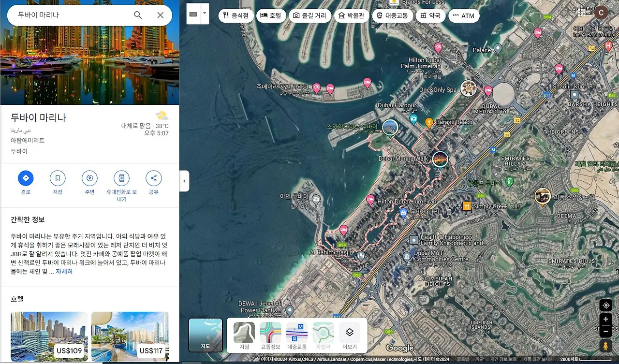Click the Street View pegman icon
The width and height of the screenshot is (619, 364).
[x=605, y=346]
